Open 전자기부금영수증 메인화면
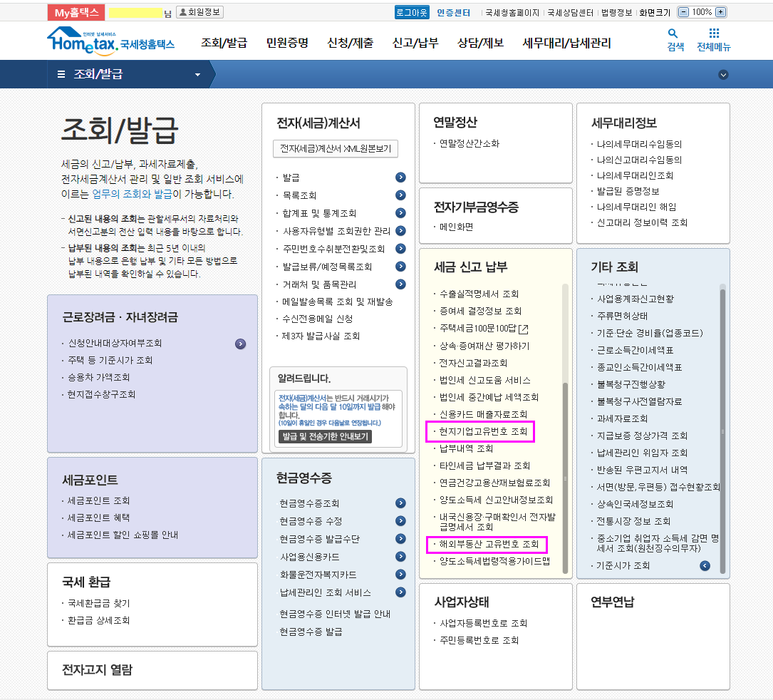Screen dimensions: 773x700 pos(456,227)
